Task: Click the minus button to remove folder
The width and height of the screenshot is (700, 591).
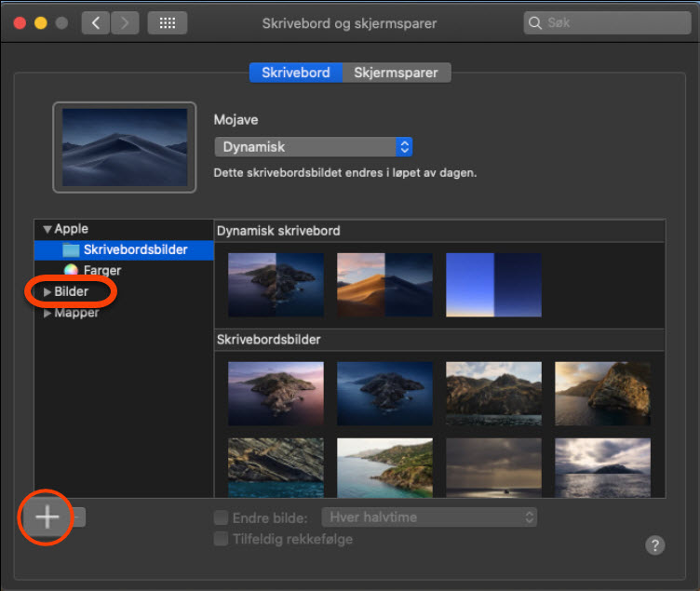Action: pos(79,517)
